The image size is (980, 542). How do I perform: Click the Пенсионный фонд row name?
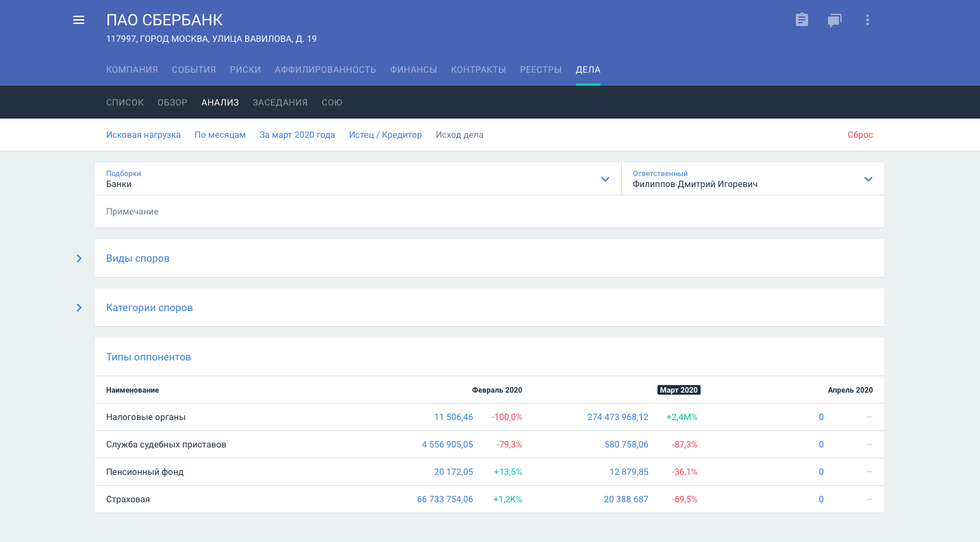coord(145,472)
